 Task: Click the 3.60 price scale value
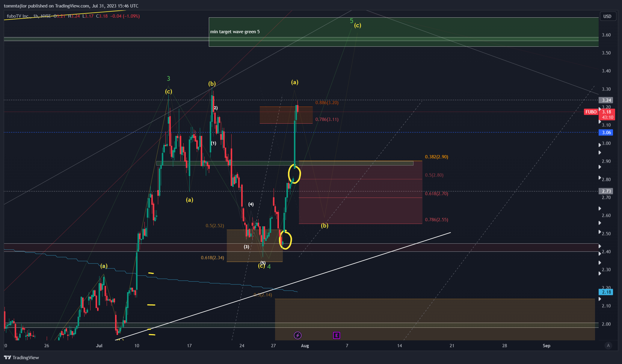pyautogui.click(x=606, y=35)
